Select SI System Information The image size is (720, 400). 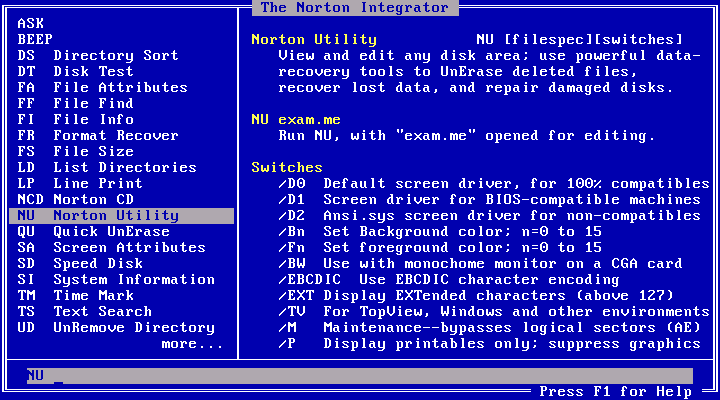point(116,280)
